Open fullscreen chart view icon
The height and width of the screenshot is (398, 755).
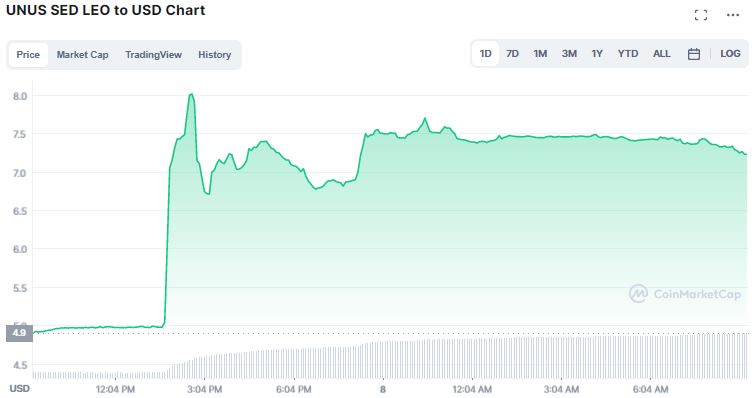(701, 15)
